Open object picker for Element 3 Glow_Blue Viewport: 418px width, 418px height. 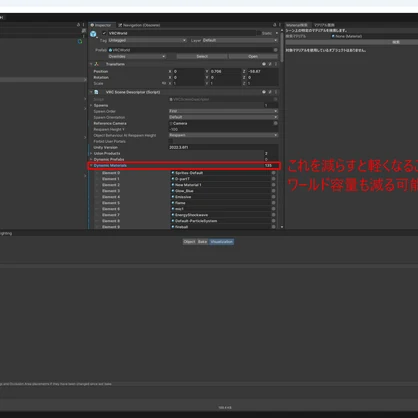[274, 191]
